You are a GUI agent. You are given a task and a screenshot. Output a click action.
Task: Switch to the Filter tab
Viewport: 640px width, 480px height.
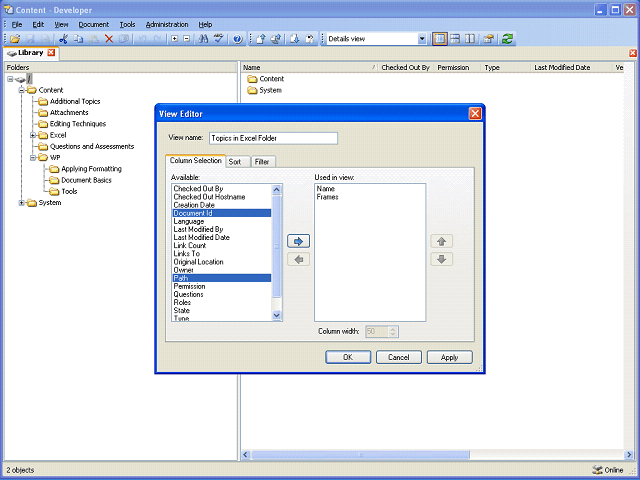[262, 162]
